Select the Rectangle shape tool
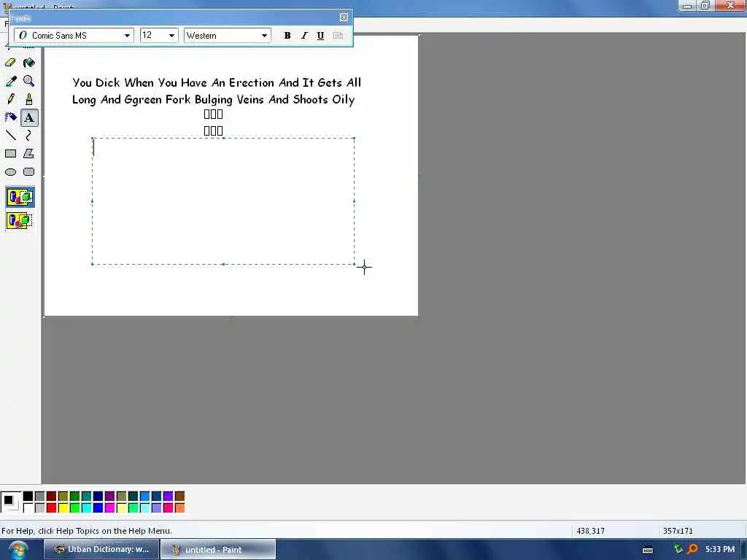The image size is (747, 560). 10,153
